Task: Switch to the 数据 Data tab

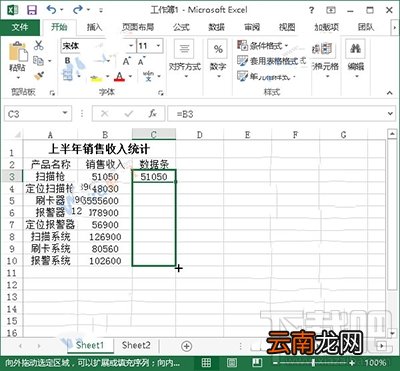Action: (x=216, y=27)
